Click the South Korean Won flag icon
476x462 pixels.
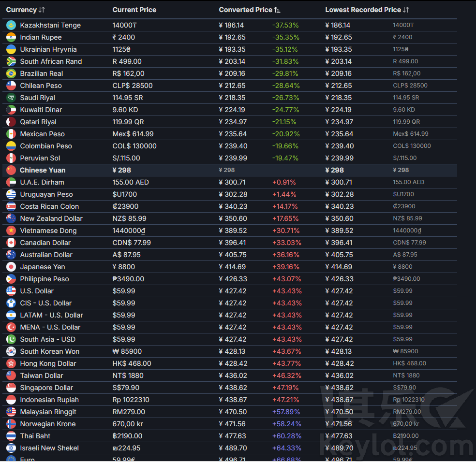point(11,351)
